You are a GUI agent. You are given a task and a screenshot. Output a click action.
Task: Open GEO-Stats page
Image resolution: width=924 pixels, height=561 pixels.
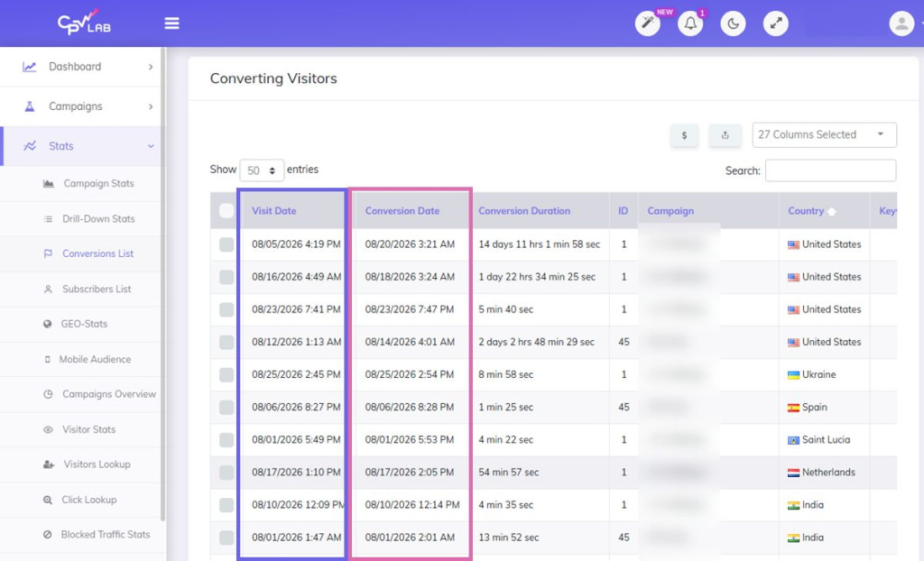click(x=84, y=324)
